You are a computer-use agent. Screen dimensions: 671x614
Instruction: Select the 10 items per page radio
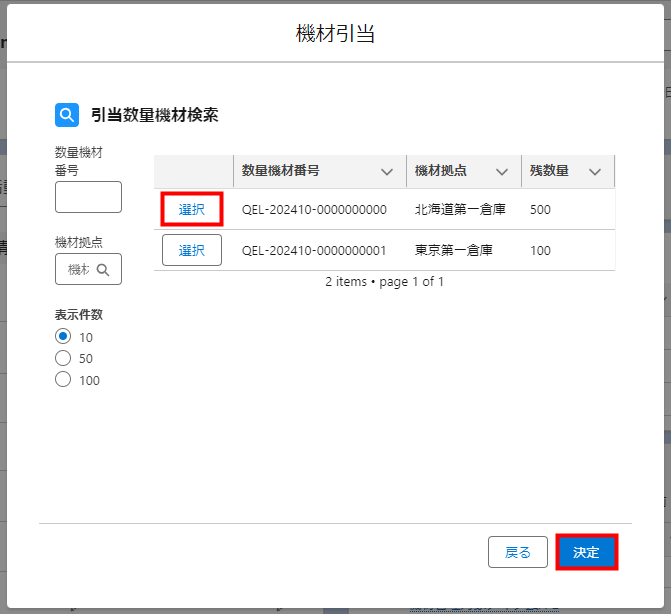63,337
